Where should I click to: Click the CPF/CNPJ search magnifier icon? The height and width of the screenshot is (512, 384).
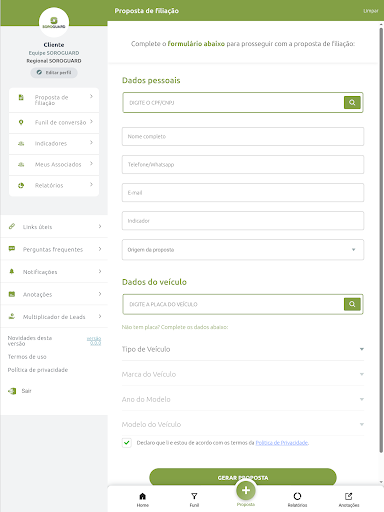point(352,102)
